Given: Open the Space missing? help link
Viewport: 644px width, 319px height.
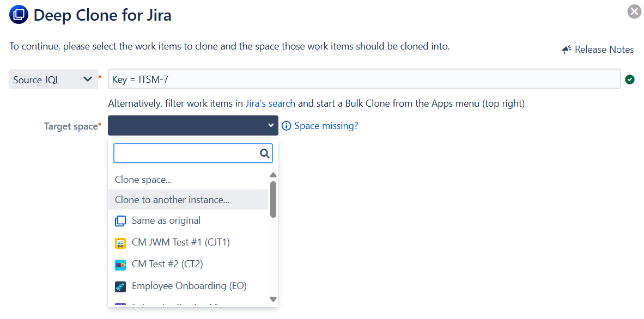Looking at the screenshot, I should 326,126.
